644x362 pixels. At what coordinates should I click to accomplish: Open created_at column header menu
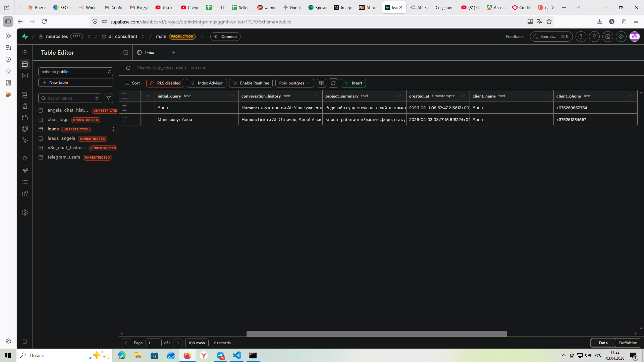tap(463, 96)
